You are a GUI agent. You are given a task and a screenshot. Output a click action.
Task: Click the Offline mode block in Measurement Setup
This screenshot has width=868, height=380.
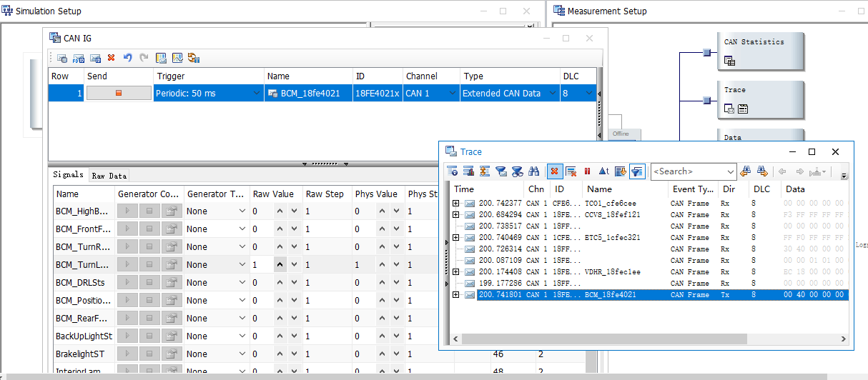[625, 135]
